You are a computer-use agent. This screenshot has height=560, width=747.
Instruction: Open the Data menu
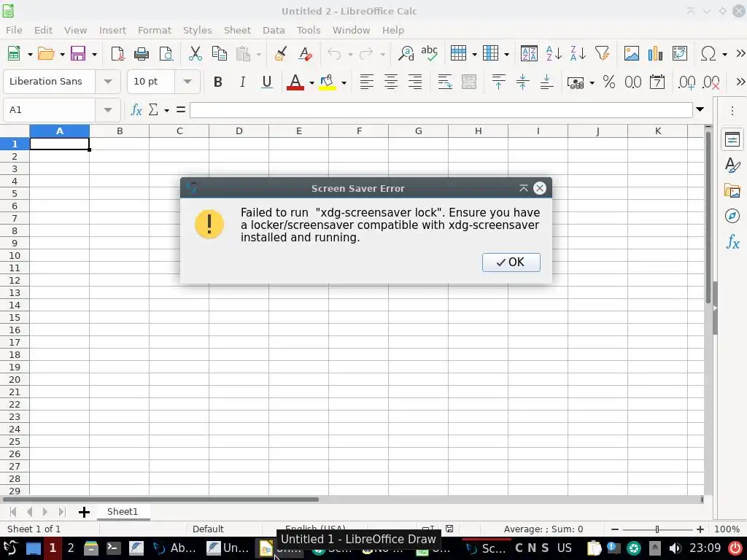[274, 30]
